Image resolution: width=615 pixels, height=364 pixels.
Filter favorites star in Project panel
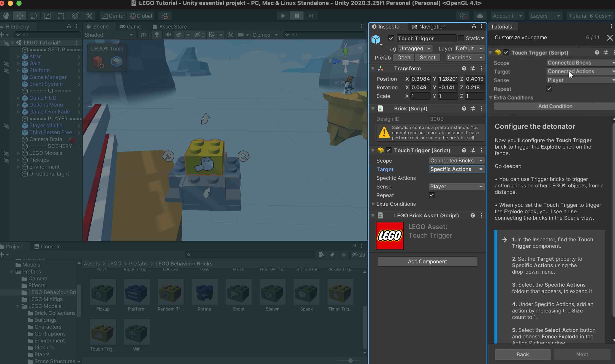pyautogui.click(x=344, y=255)
